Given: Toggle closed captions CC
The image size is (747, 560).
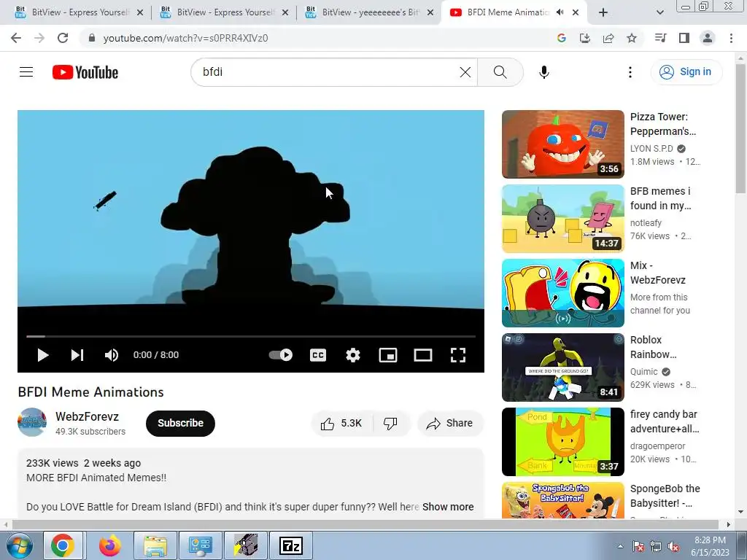Looking at the screenshot, I should pyautogui.click(x=318, y=355).
